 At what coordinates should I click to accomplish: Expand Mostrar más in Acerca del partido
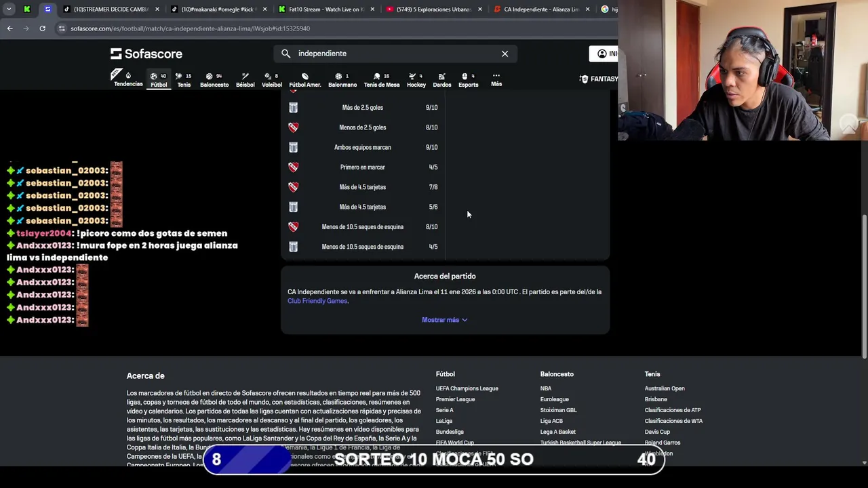coord(445,320)
